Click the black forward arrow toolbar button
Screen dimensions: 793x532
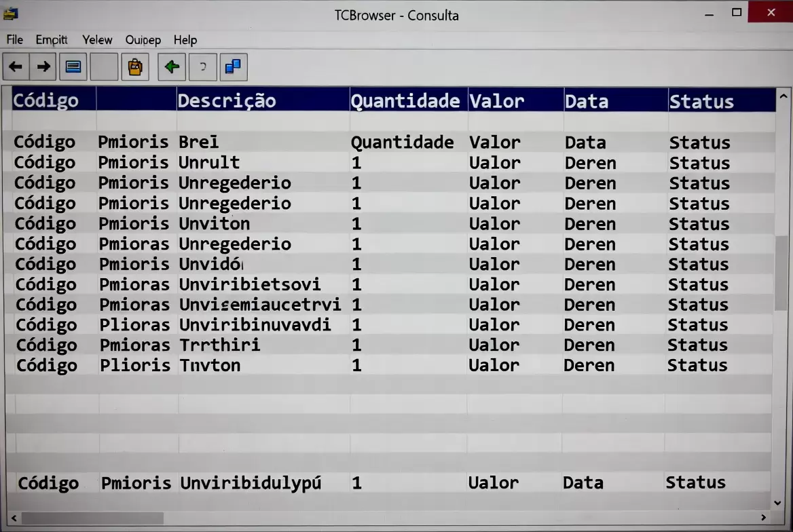(43, 67)
